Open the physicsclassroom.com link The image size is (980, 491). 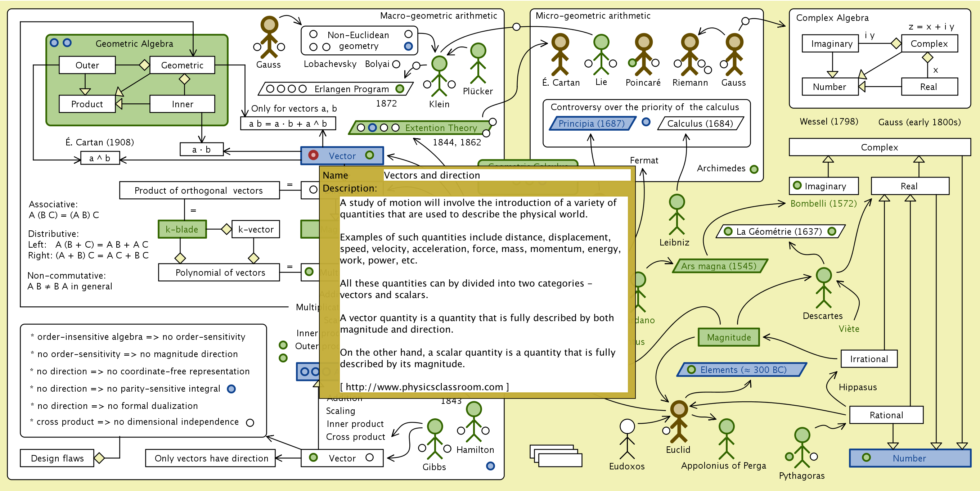coord(424,387)
